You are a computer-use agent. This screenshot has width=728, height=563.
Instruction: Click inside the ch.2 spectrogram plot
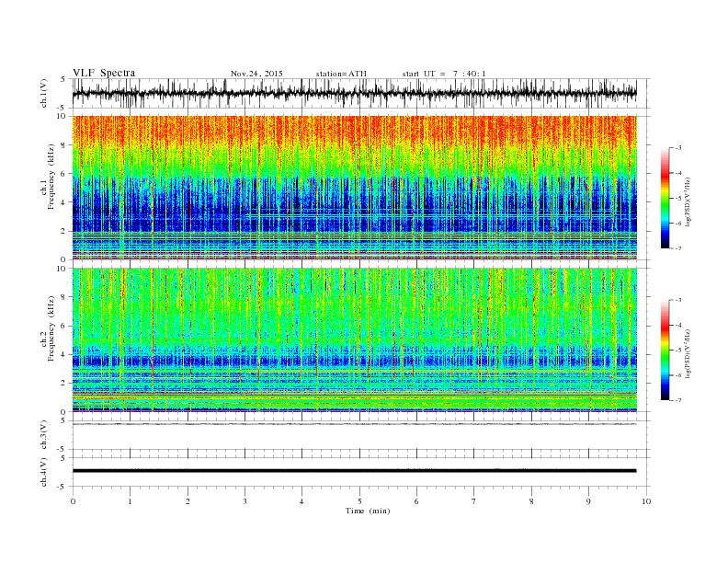354,339
